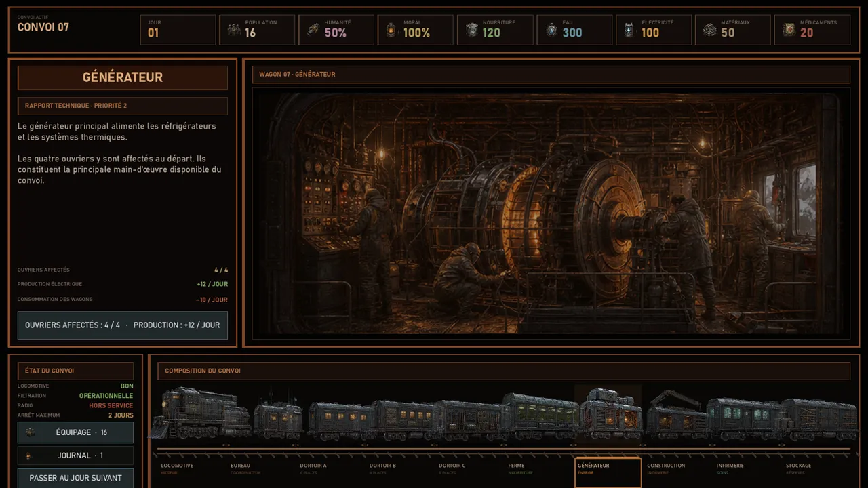The image size is (868, 488).
Task: Click the Générateur panel heading
Action: pyautogui.click(x=123, y=77)
